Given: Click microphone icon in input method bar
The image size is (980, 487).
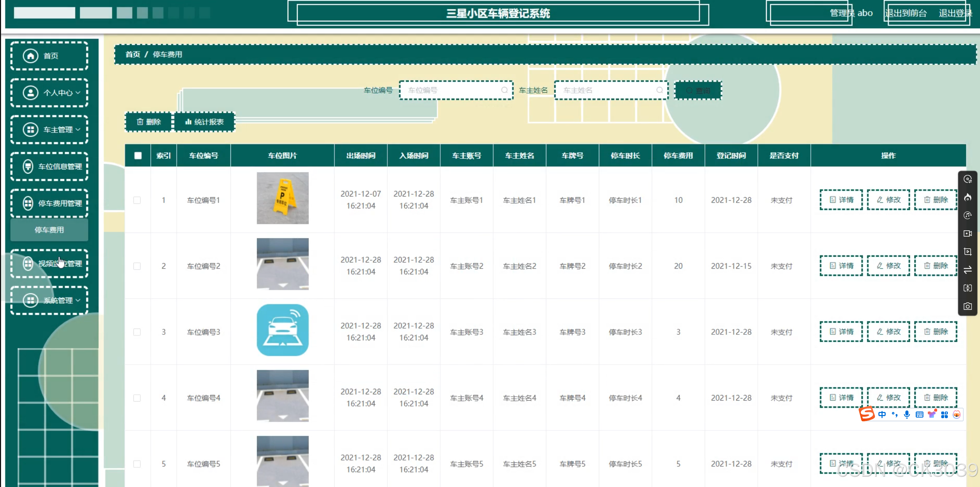Looking at the screenshot, I should pos(907,415).
